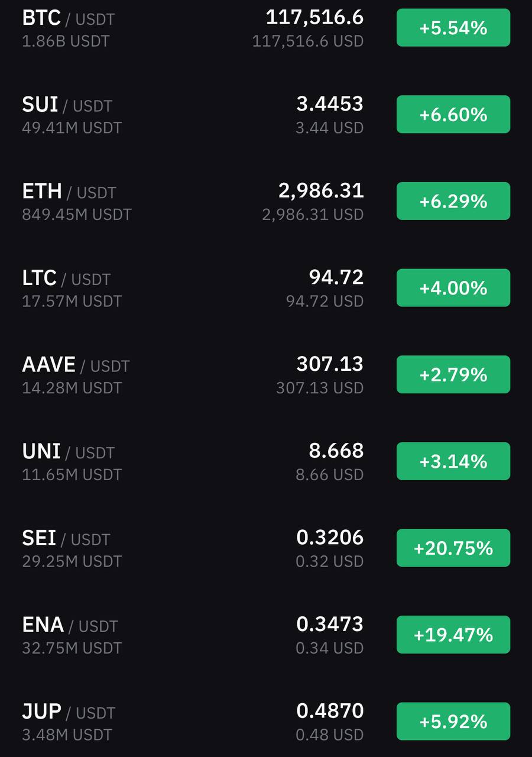Tap the +4.00% LTC change badge

click(x=453, y=288)
